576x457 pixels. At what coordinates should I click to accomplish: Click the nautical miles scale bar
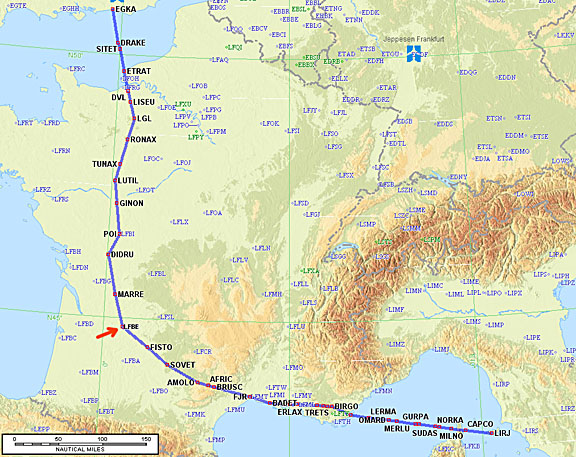pyautogui.click(x=80, y=444)
